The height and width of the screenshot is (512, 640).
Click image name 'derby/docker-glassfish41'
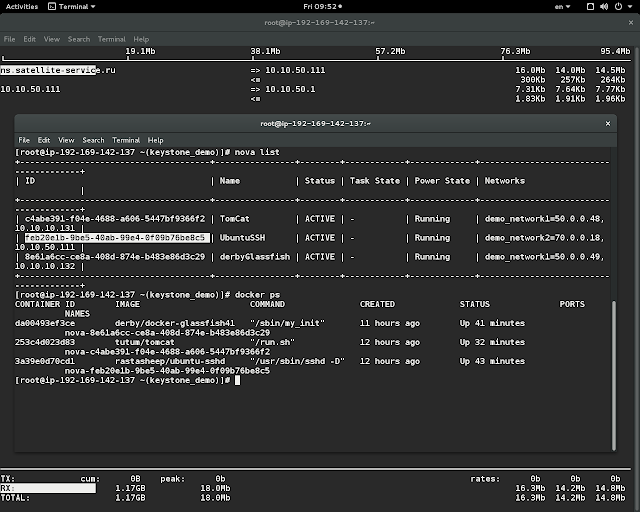click(175, 323)
